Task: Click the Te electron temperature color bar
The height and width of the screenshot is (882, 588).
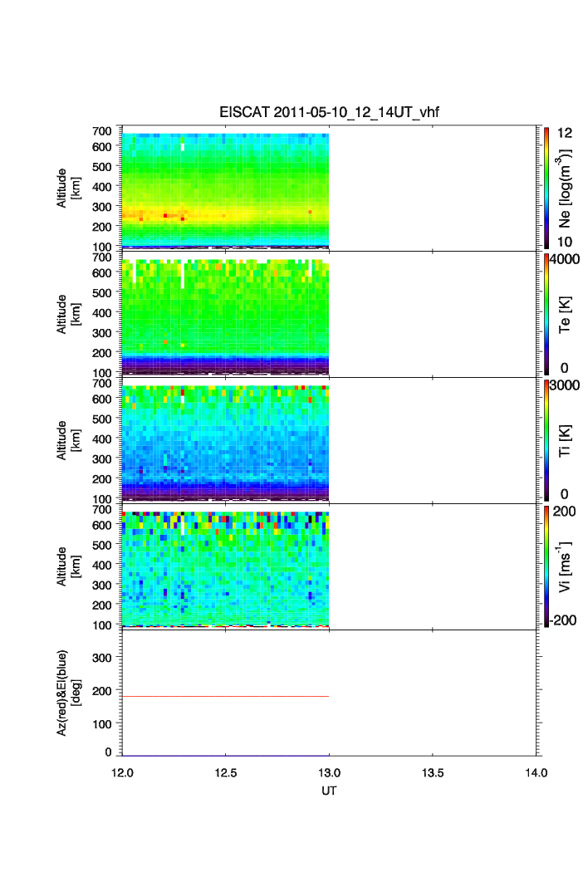Action: pyautogui.click(x=546, y=314)
